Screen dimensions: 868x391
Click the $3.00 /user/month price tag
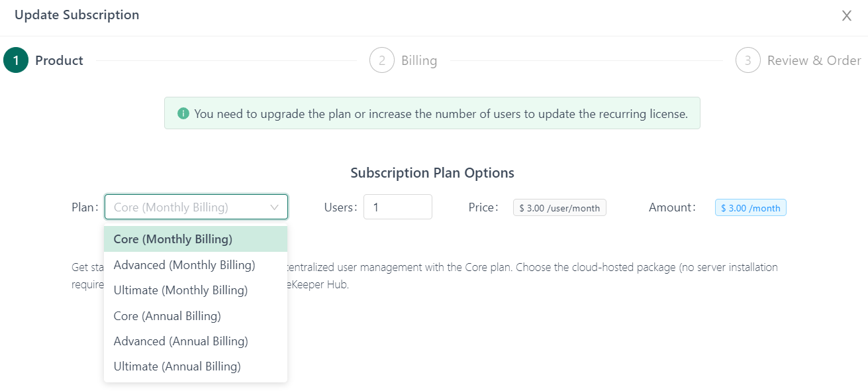(559, 208)
